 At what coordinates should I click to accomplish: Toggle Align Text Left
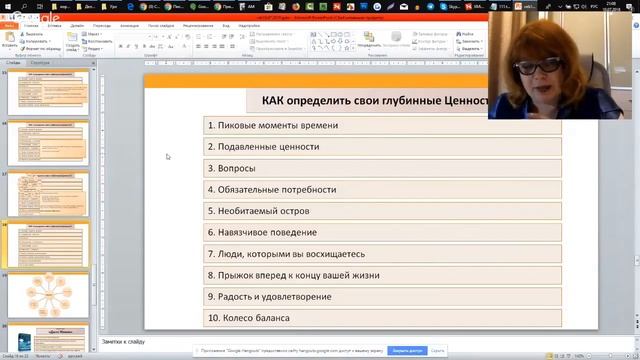(198, 47)
